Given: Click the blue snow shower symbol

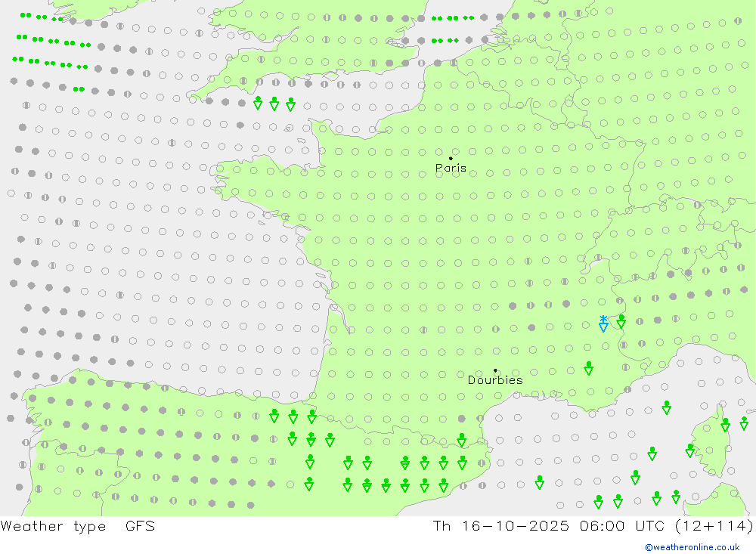Looking at the screenshot, I should coord(603,324).
